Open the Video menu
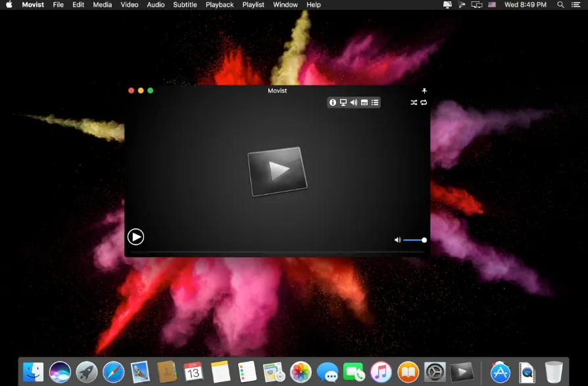This screenshot has width=588, height=386. [x=130, y=5]
